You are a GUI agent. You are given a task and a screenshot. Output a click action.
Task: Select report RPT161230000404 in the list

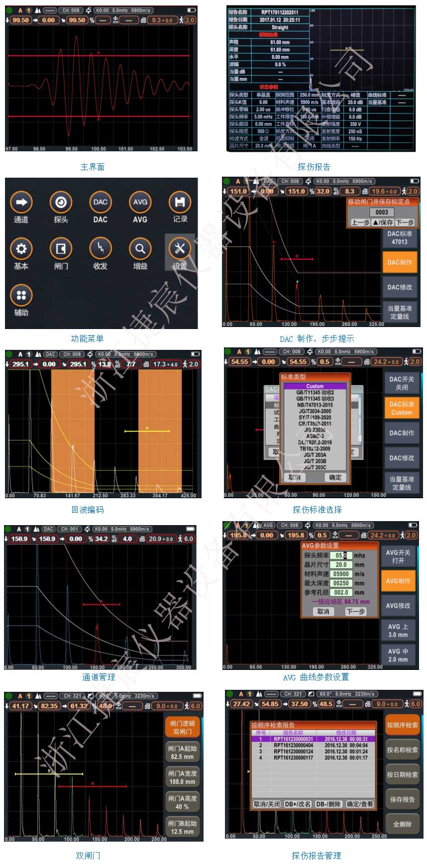(x=293, y=746)
